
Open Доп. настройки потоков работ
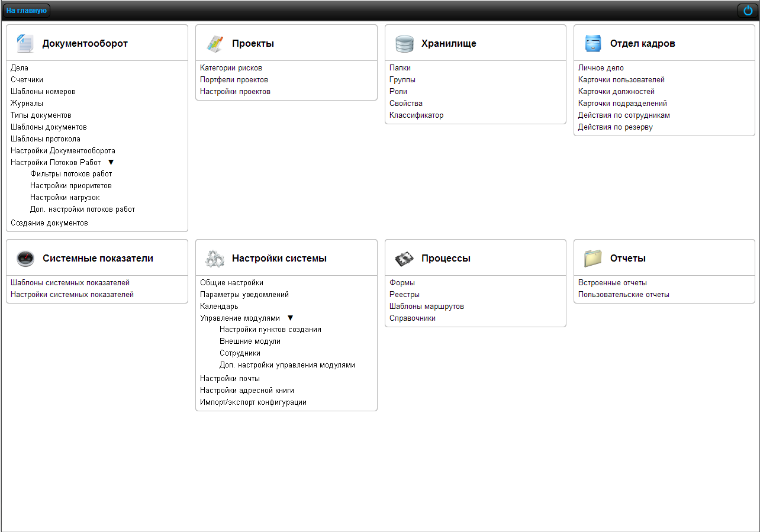coord(82,209)
